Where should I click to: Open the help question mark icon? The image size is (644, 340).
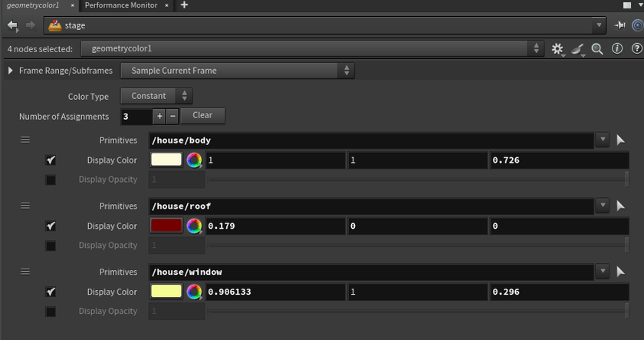636,49
